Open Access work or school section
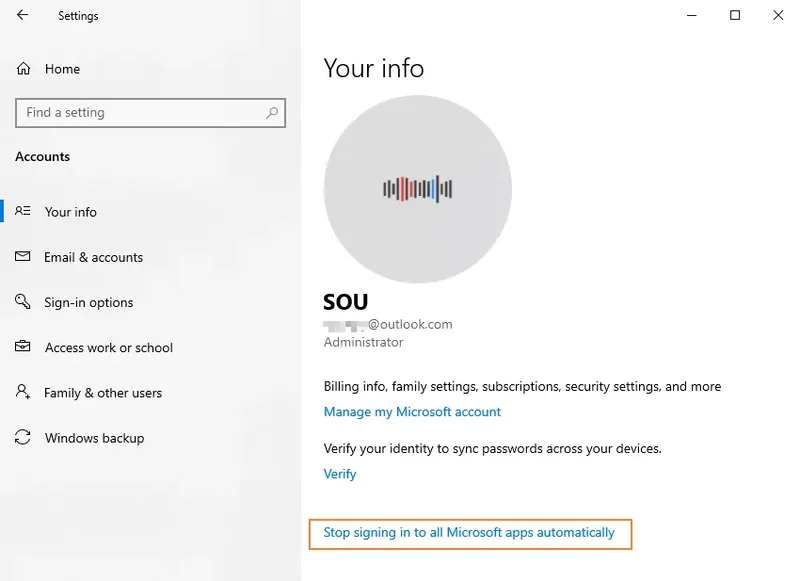Screen dimensions: 800x581 pos(109,348)
